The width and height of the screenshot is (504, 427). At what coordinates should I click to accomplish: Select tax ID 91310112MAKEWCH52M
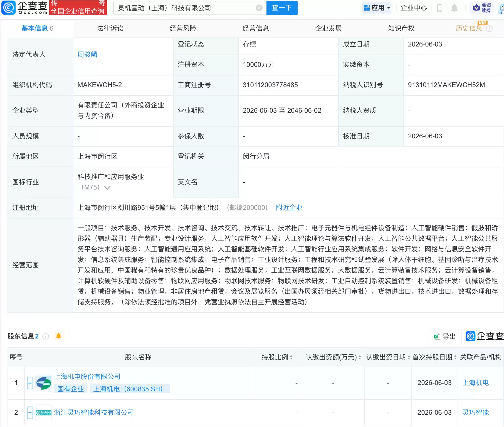pyautogui.click(x=446, y=85)
